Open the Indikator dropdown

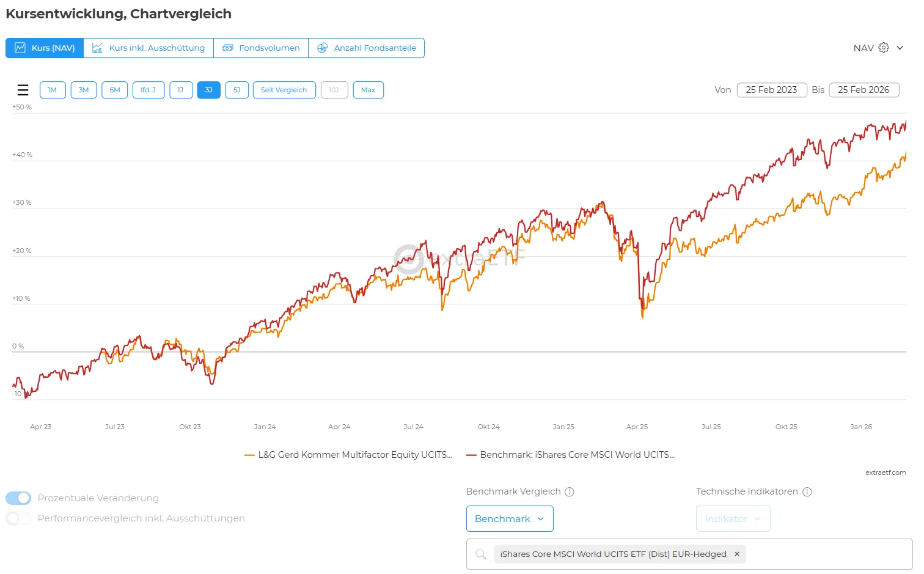[733, 519]
